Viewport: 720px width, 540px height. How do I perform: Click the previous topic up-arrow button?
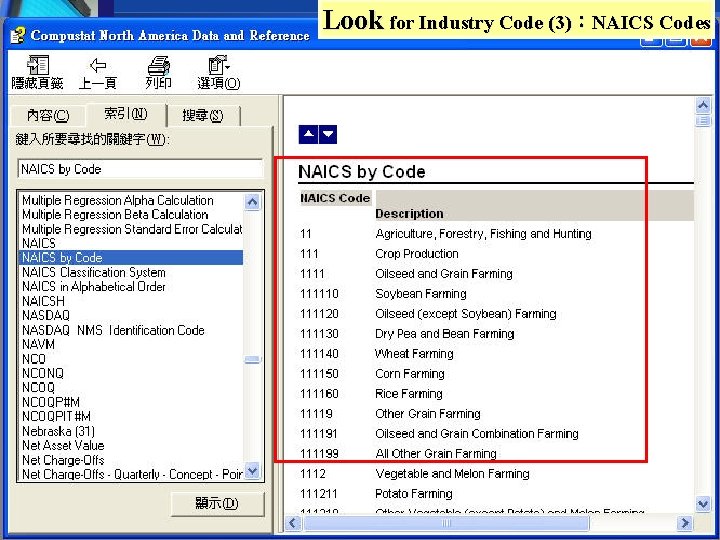click(x=308, y=135)
